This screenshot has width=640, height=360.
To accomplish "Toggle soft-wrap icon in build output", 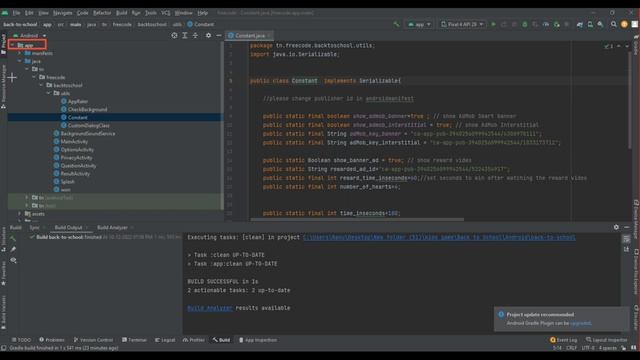I will [627, 239].
